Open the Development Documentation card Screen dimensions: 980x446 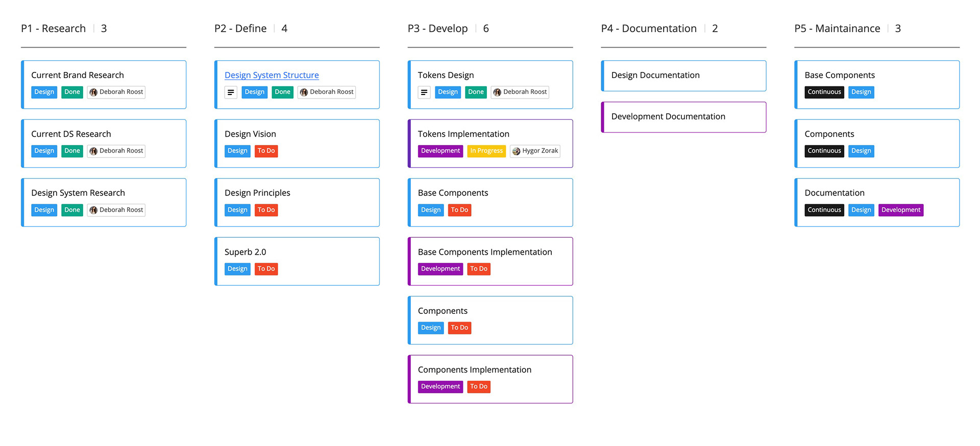tap(684, 117)
